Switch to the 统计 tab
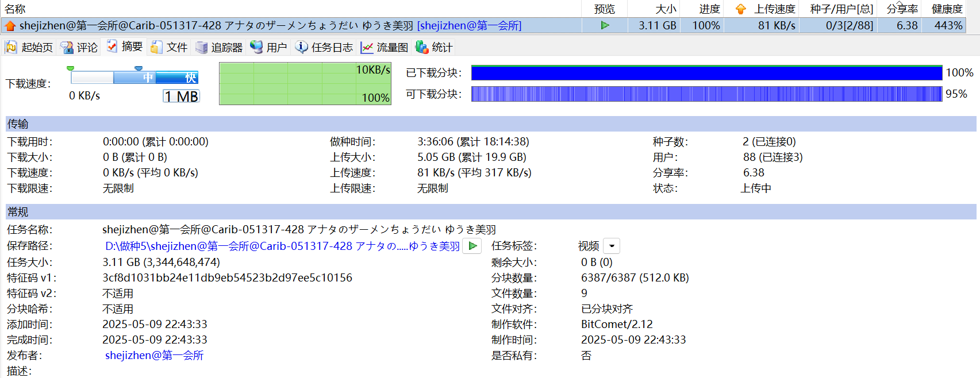Screen dimensions: 980x378 pyautogui.click(x=434, y=47)
